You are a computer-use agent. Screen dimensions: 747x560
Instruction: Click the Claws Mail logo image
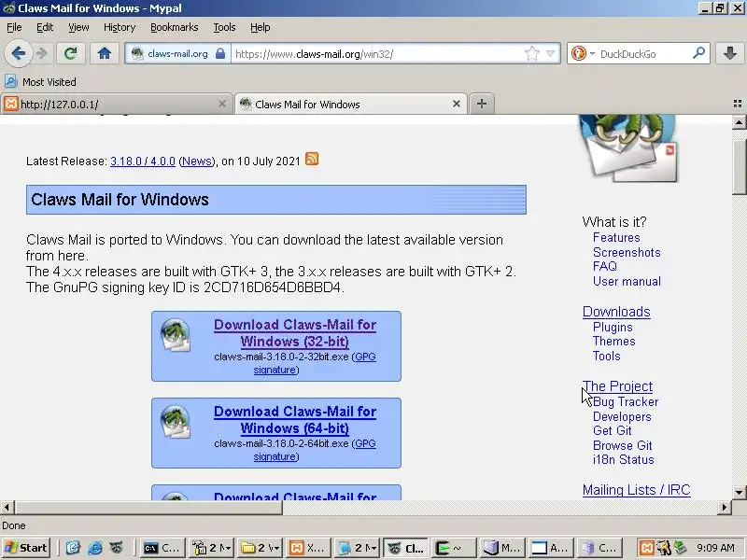pyautogui.click(x=628, y=147)
